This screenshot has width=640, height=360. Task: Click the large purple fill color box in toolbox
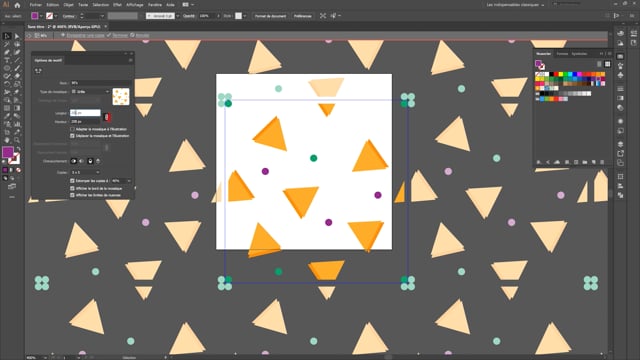(8, 152)
